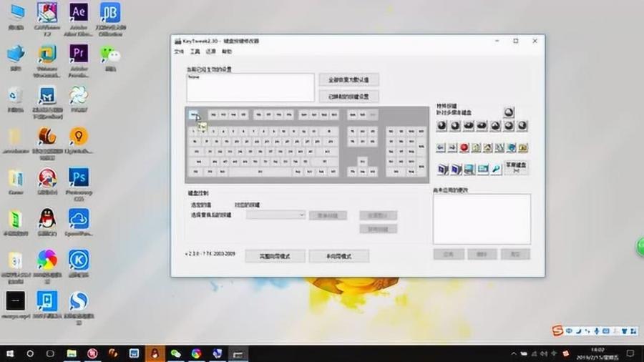Viewport: 644px width, 362px height.
Task: Open the 帮助 (Help) menu
Action: [227, 52]
